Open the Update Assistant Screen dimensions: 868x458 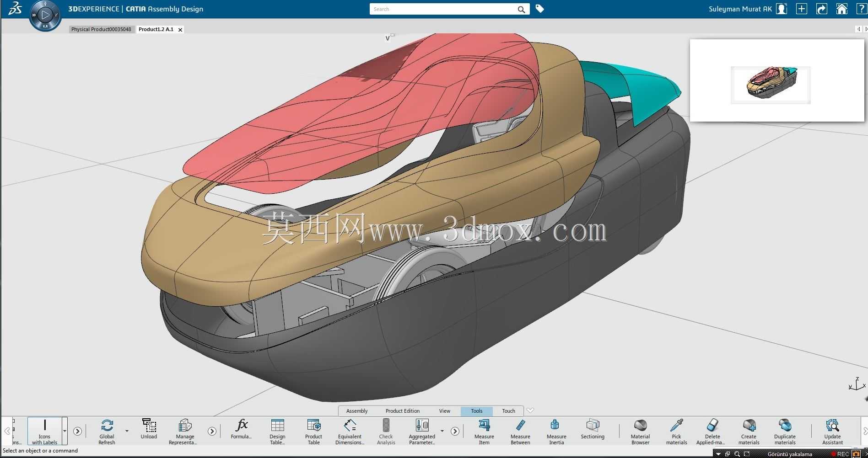point(832,431)
